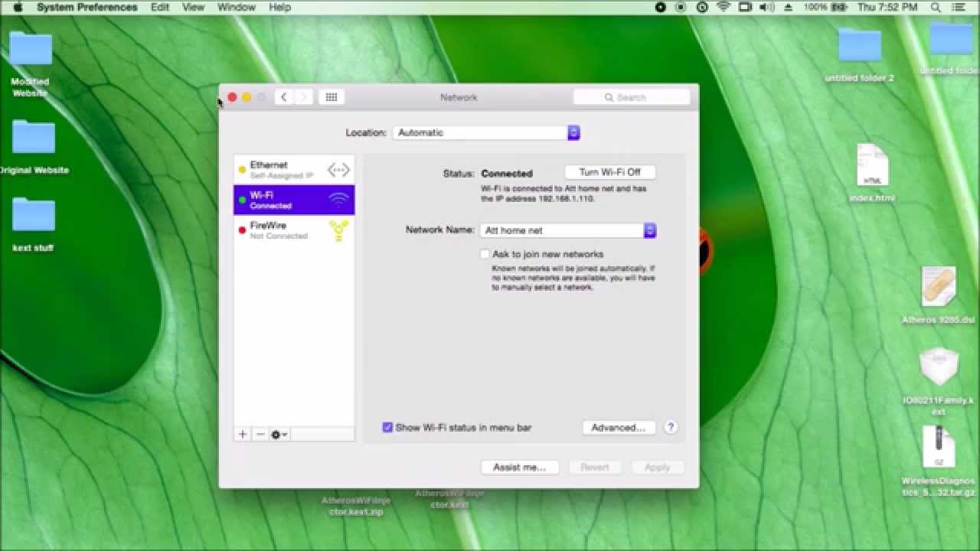Go back with the left chevron
The height and width of the screenshot is (551, 980).
click(284, 97)
